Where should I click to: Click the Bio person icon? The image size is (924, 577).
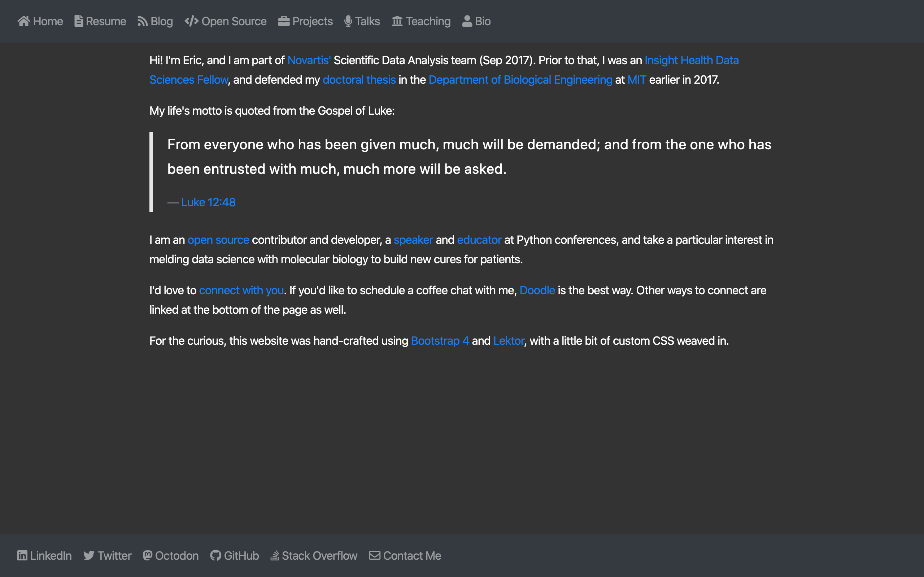tap(467, 21)
